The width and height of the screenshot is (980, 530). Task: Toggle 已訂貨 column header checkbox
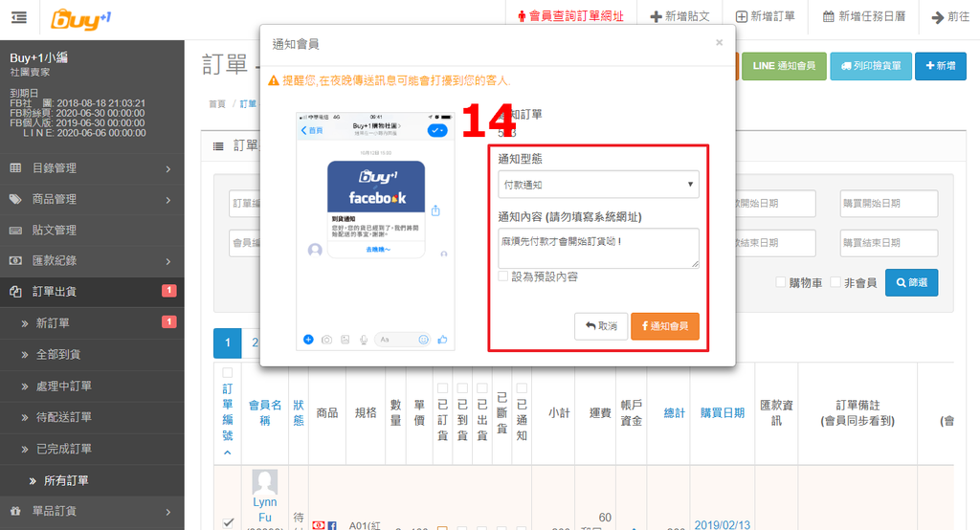point(442,388)
